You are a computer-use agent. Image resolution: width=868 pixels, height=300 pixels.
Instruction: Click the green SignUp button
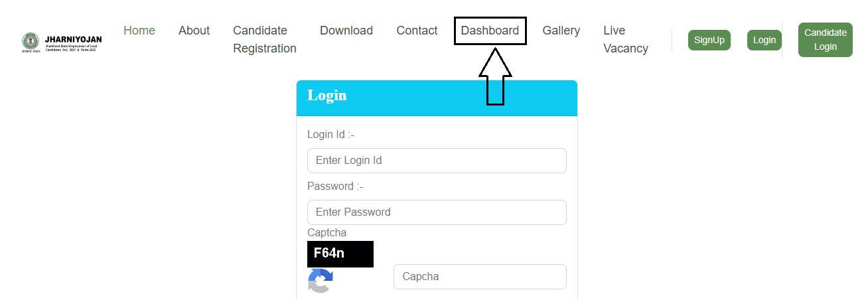709,40
